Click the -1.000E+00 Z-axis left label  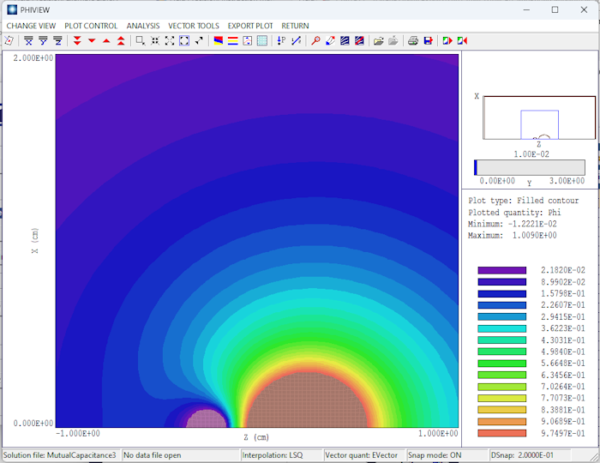tap(78, 433)
